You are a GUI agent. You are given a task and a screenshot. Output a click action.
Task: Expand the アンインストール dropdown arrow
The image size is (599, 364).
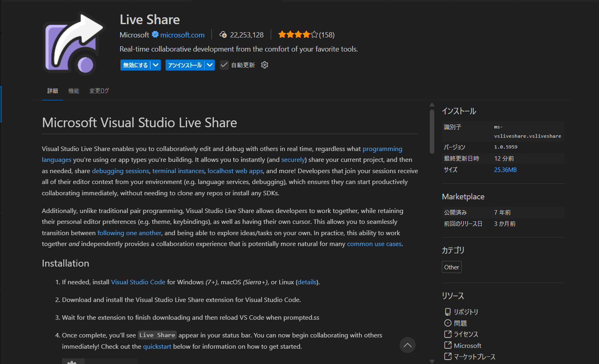[210, 65]
